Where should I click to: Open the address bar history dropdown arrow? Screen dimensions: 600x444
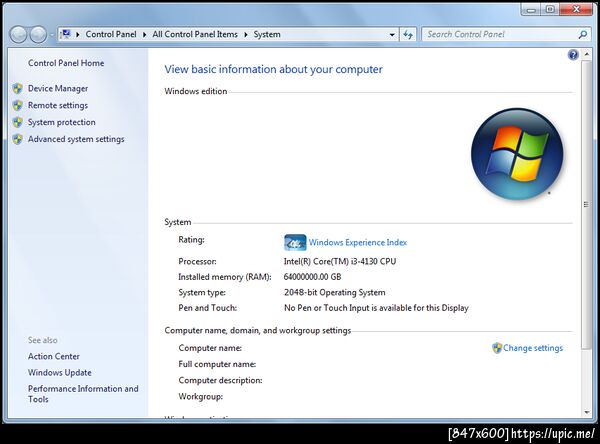click(392, 34)
